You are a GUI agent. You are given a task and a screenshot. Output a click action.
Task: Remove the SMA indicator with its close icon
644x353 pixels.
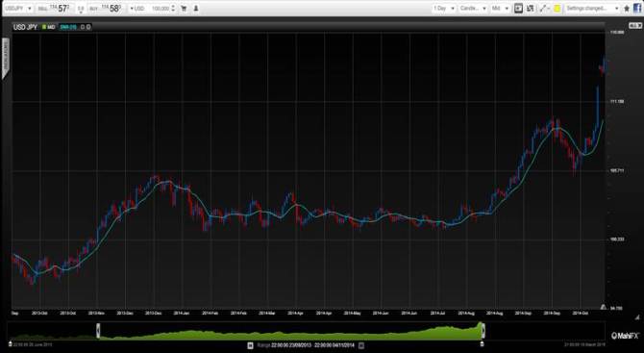[88, 27]
